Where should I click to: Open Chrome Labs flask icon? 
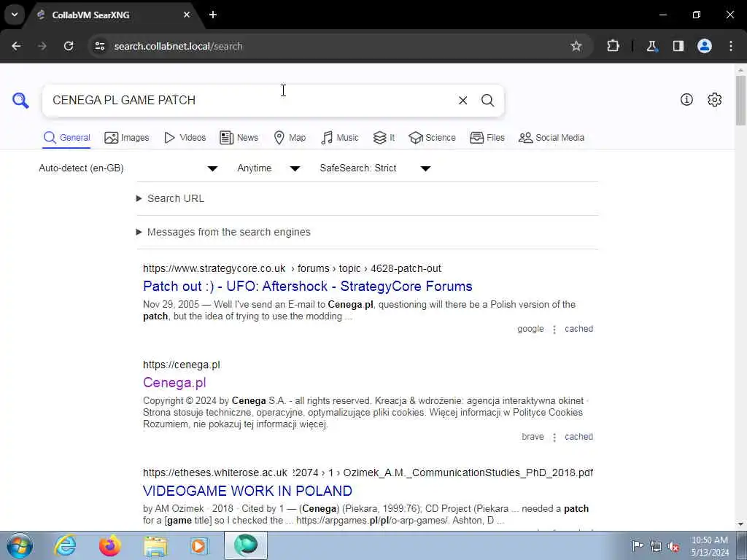pyautogui.click(x=651, y=46)
